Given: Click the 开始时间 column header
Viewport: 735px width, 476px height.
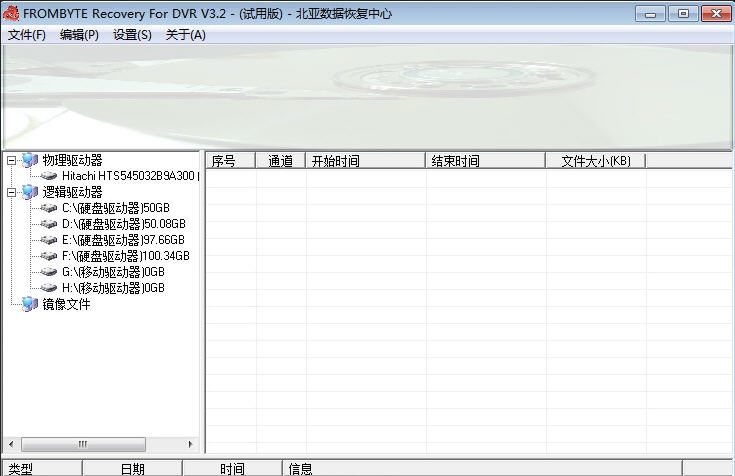Looking at the screenshot, I should click(365, 161).
